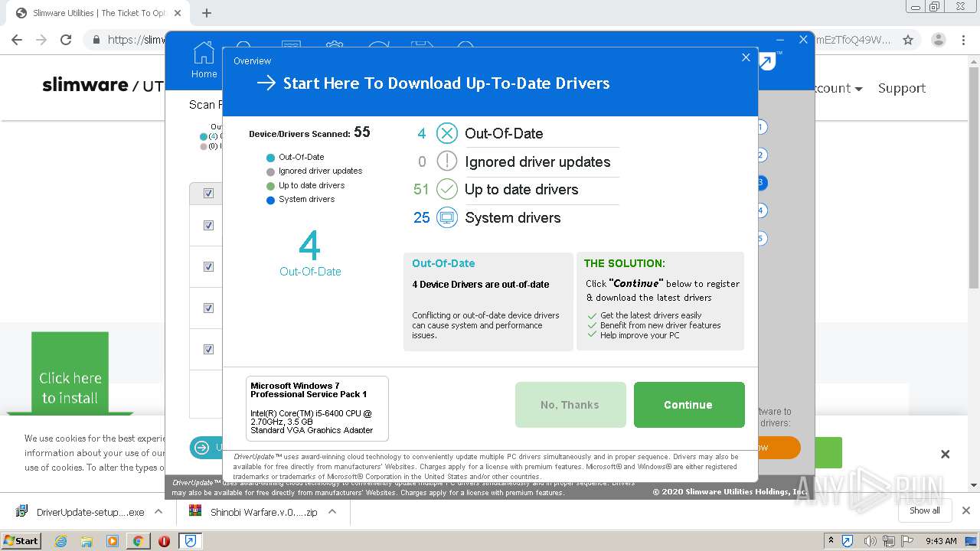Viewport: 980px width, 551px height.
Task: Bookmark this page with the star icon
Action: tap(908, 40)
